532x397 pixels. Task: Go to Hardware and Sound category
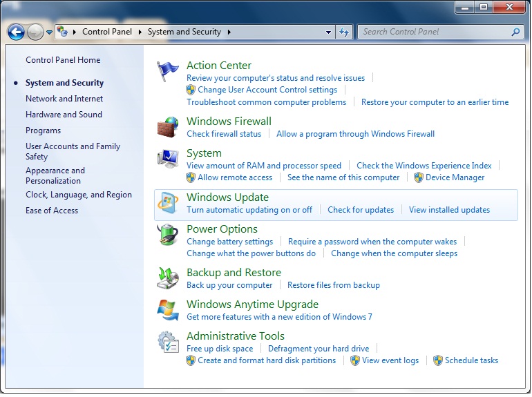point(64,115)
